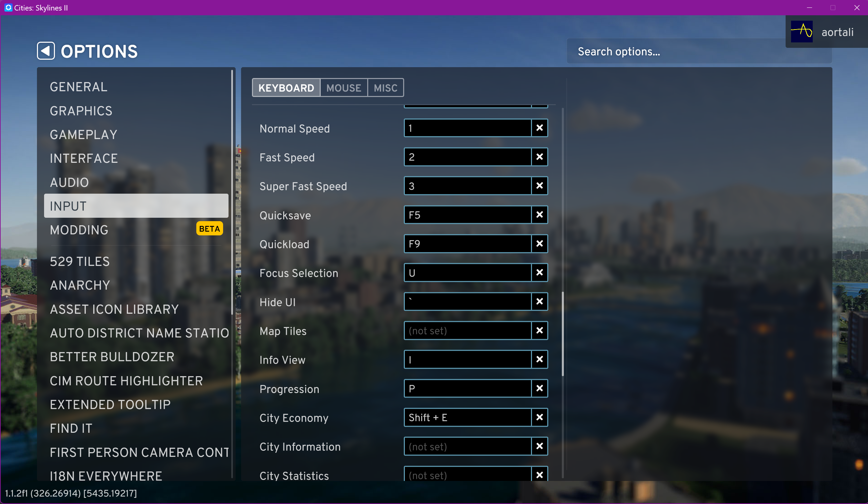
Task: Clear the Progression keybinding
Action: click(x=539, y=389)
